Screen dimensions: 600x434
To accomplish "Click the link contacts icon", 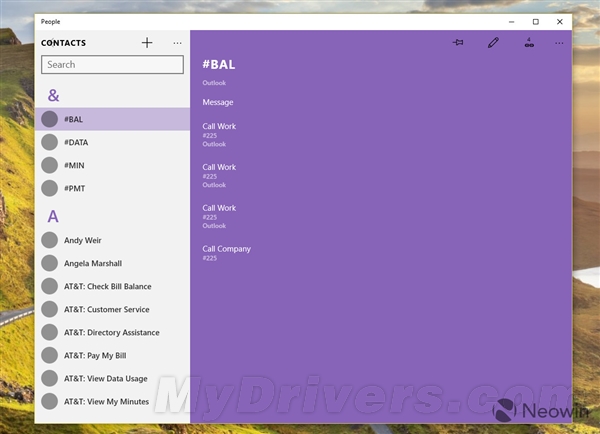I will point(527,43).
